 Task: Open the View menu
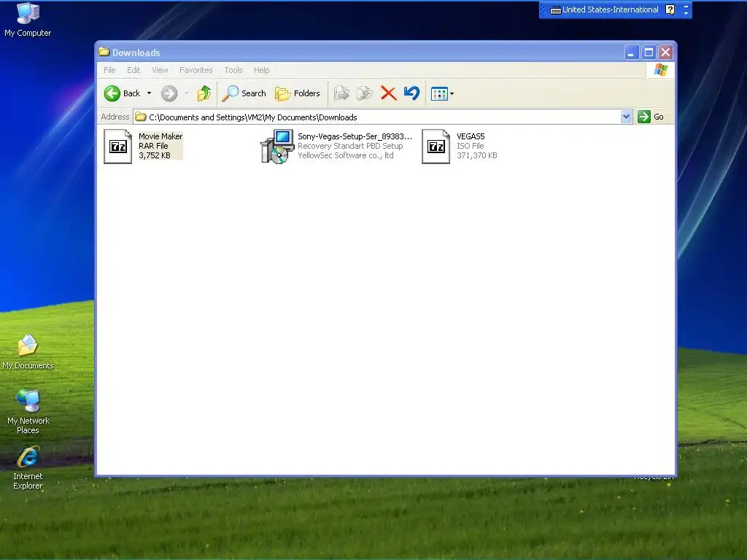click(x=160, y=70)
